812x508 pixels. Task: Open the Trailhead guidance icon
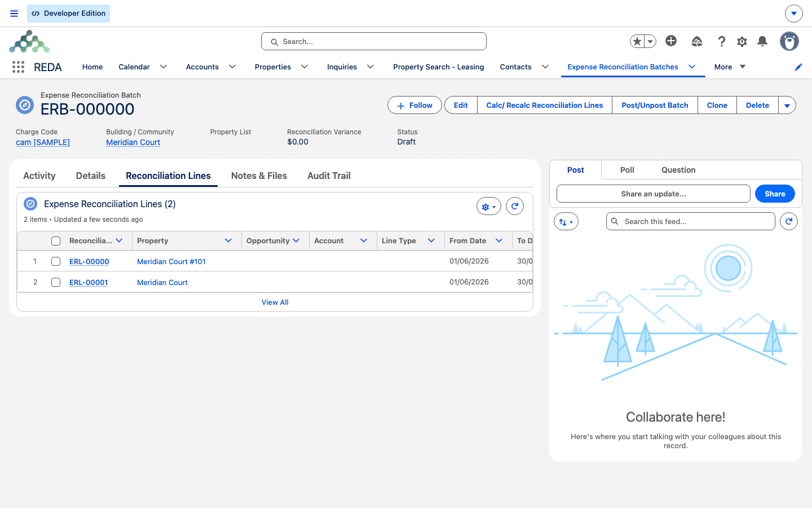[x=697, y=41]
